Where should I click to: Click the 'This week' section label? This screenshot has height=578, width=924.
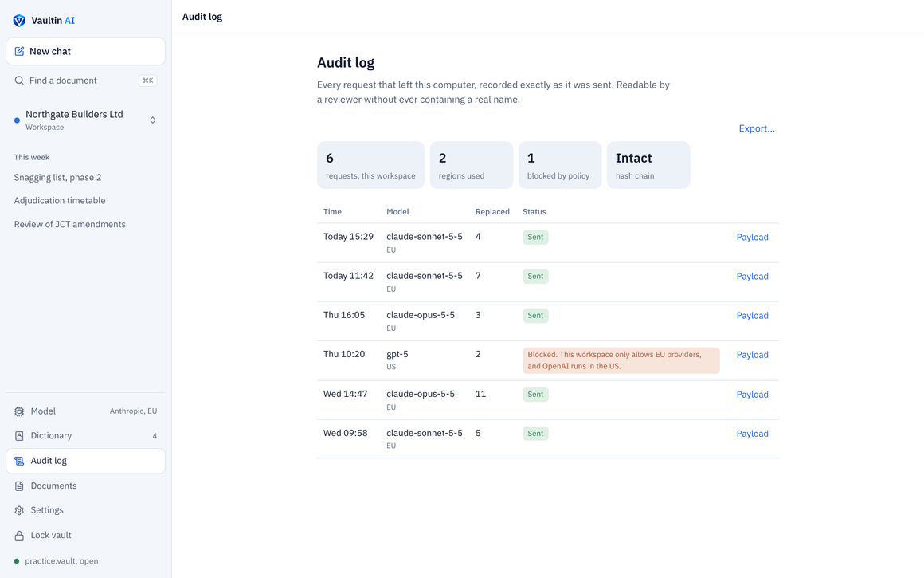[x=32, y=158]
